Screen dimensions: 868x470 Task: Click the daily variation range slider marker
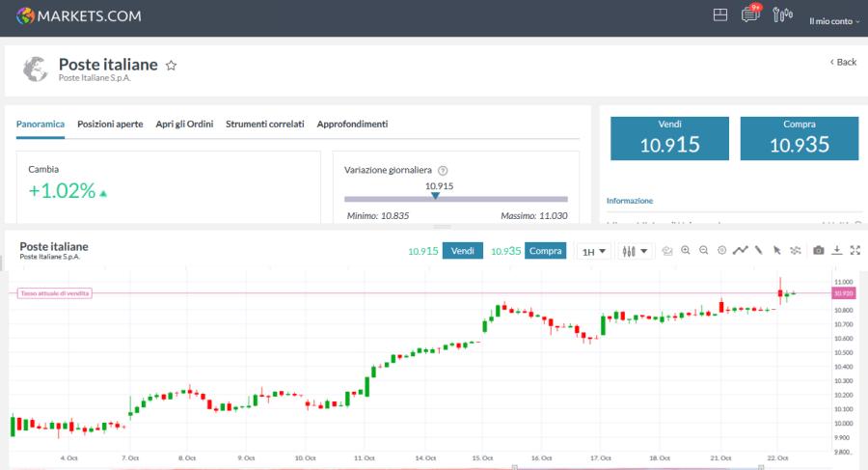pyautogui.click(x=435, y=196)
